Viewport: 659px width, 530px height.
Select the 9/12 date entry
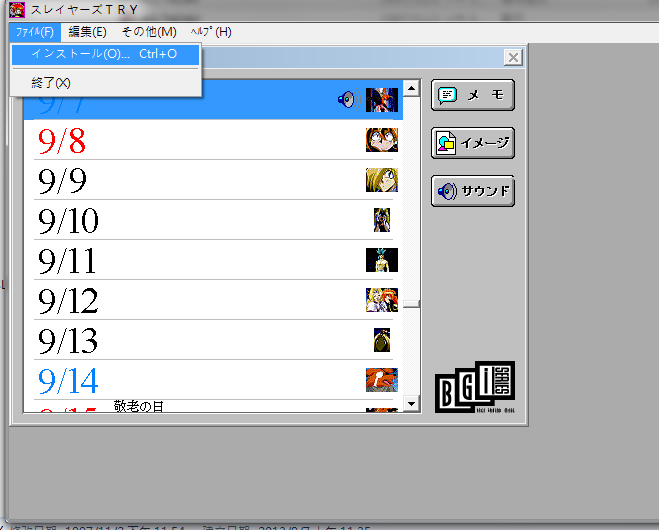point(68,301)
